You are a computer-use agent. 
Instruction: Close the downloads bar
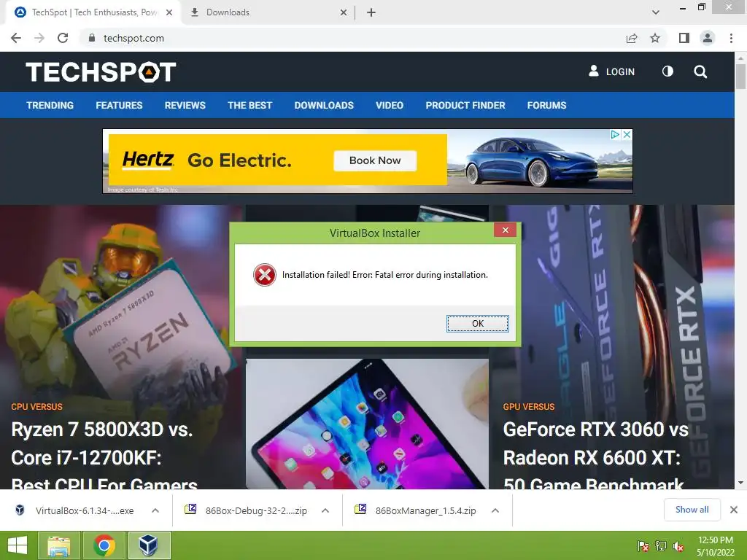pos(734,510)
